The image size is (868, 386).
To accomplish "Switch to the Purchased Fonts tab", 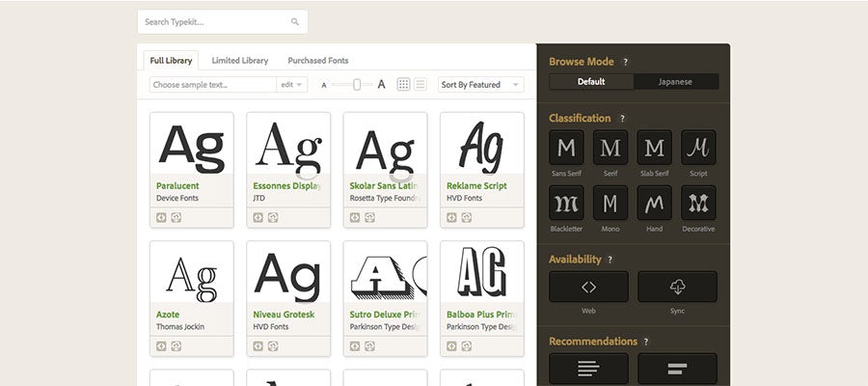I will point(318,61).
